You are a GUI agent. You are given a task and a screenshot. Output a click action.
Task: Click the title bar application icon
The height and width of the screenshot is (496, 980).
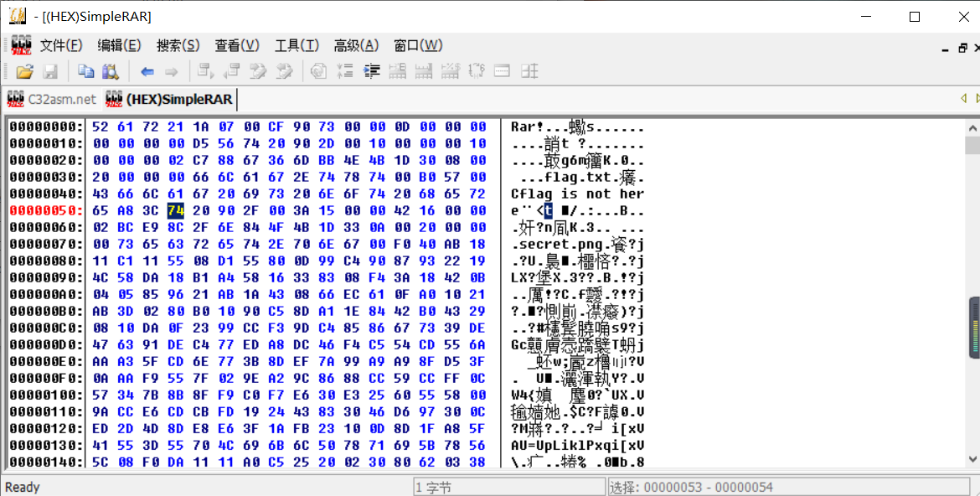click(x=18, y=16)
